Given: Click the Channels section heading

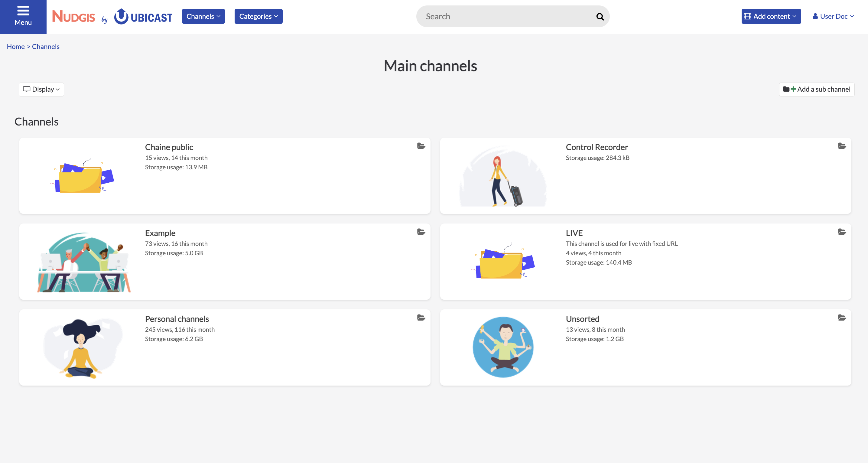Looking at the screenshot, I should click(36, 122).
